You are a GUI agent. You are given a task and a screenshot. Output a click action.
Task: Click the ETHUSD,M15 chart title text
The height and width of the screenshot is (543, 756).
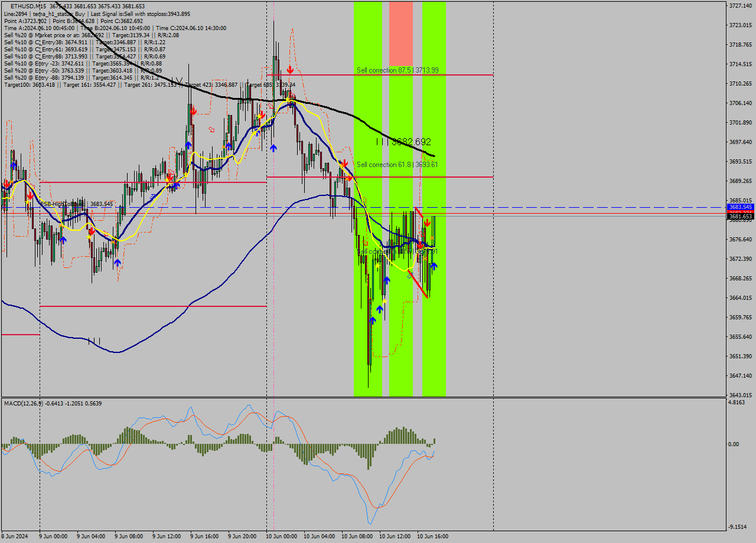(x=28, y=6)
